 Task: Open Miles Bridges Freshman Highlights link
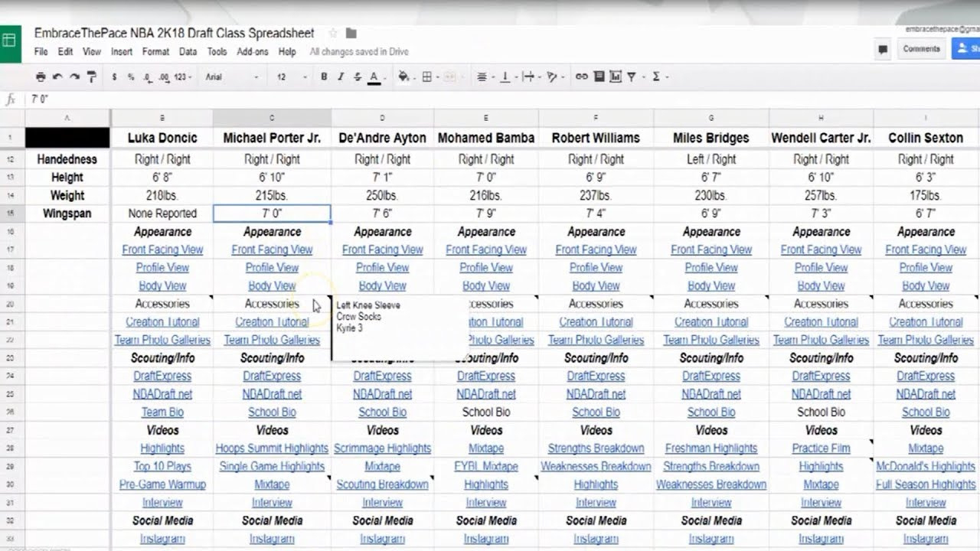coord(711,448)
